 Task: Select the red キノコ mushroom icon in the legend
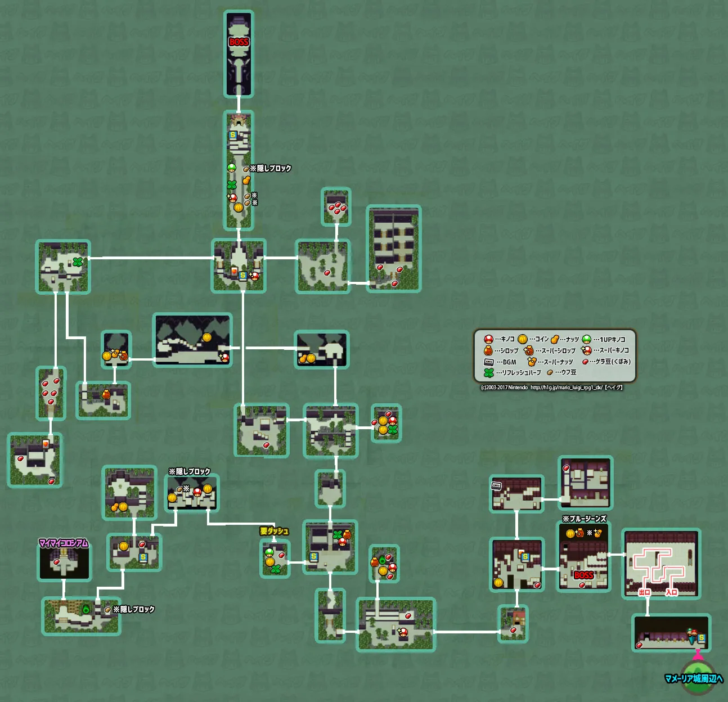488,339
